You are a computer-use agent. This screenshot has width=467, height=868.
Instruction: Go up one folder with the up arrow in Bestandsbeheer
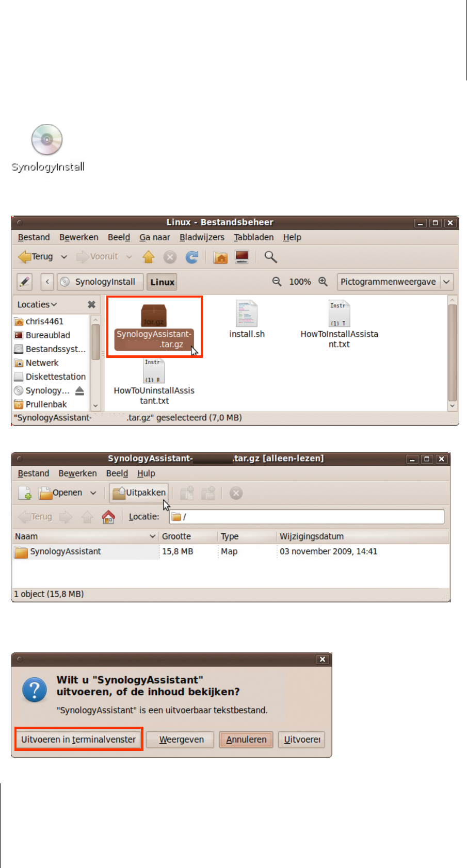[x=149, y=256]
